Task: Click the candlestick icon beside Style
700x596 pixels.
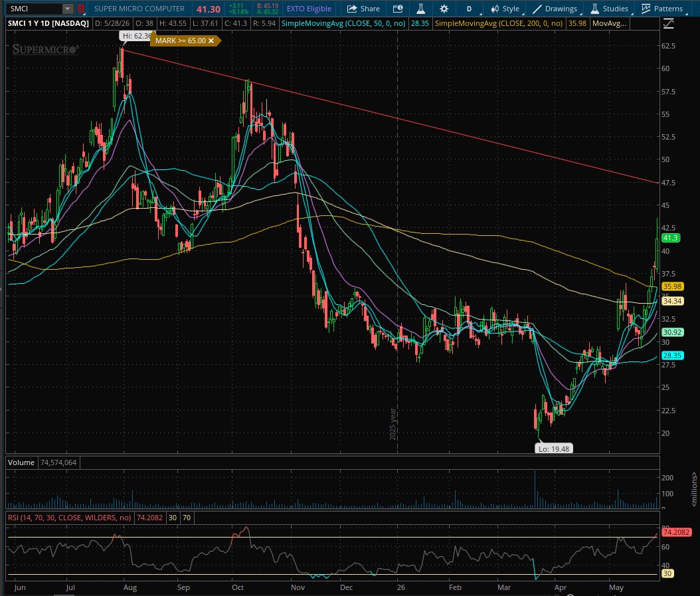Action: [x=495, y=9]
